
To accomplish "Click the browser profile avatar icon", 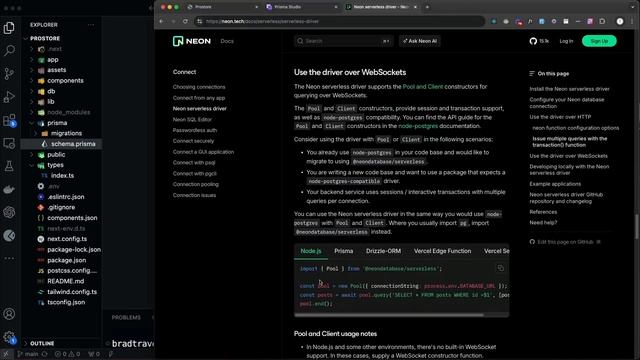I will click(x=620, y=21).
